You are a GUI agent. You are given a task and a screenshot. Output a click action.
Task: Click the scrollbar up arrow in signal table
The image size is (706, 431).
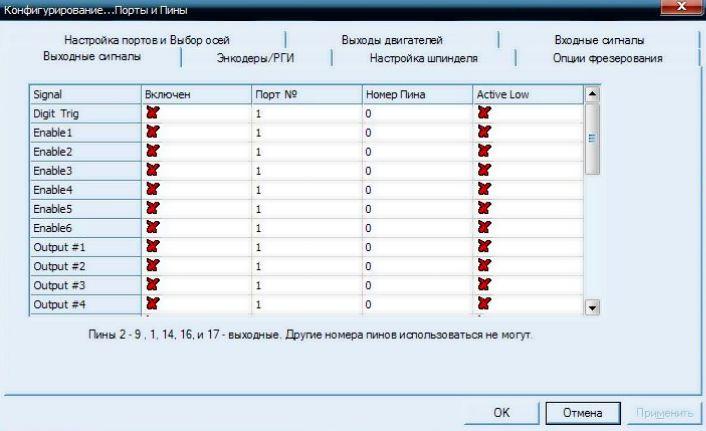pyautogui.click(x=592, y=94)
